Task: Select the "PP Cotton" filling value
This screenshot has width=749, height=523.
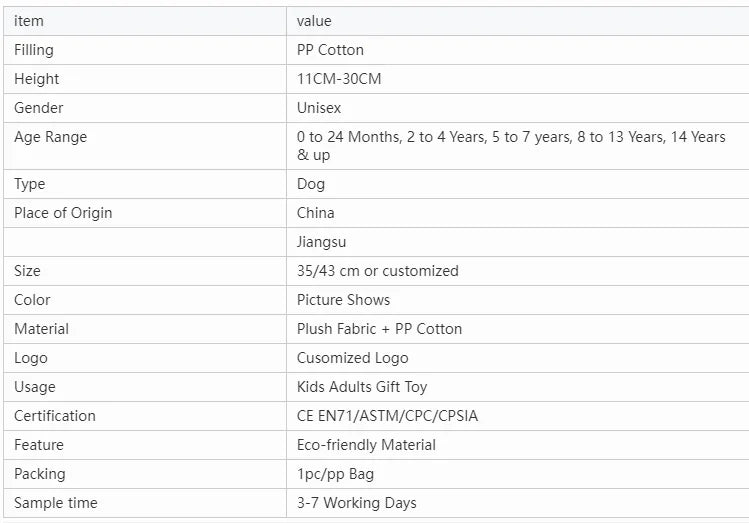Action: click(330, 50)
